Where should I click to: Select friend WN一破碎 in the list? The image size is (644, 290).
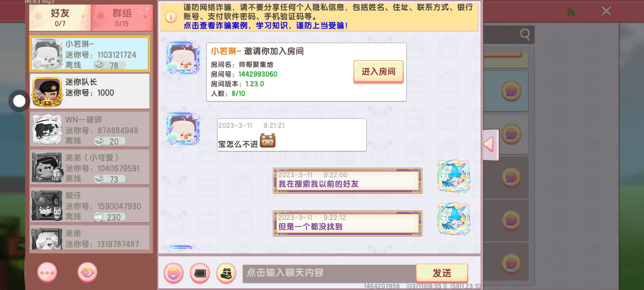90,129
